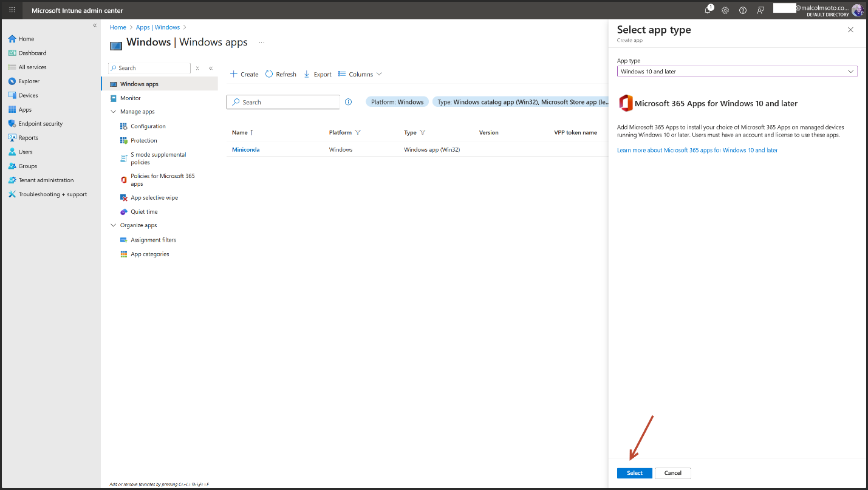Open the notifications bell icon
Screen dimensions: 868x490
point(708,10)
